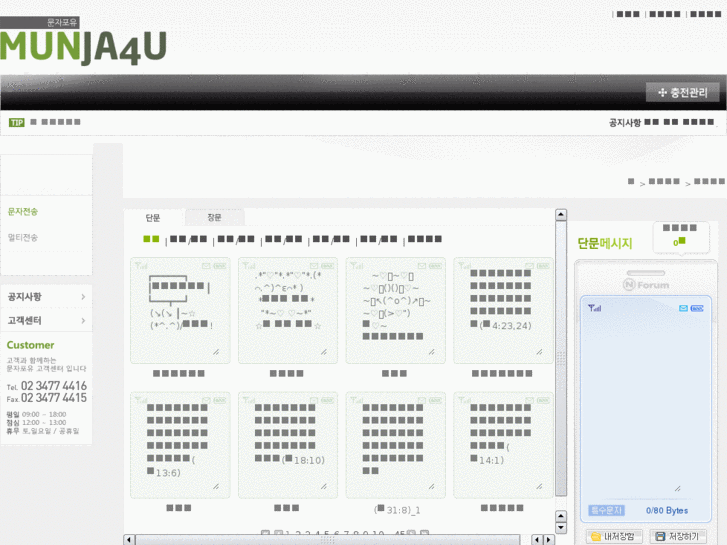The width and height of the screenshot is (727, 545).
Task: Click the rightmost arrow of horizontal scrollbar
Action: 549,539
